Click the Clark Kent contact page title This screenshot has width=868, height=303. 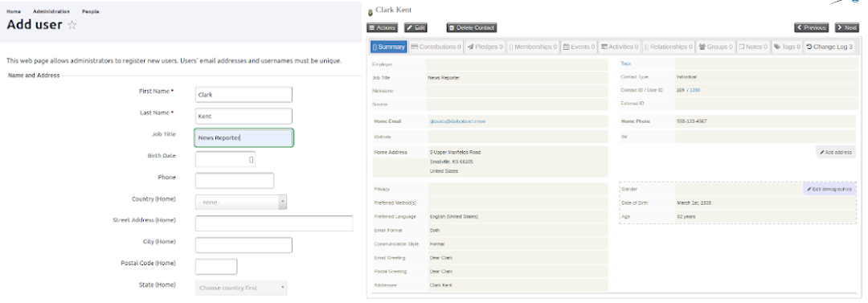394,10
